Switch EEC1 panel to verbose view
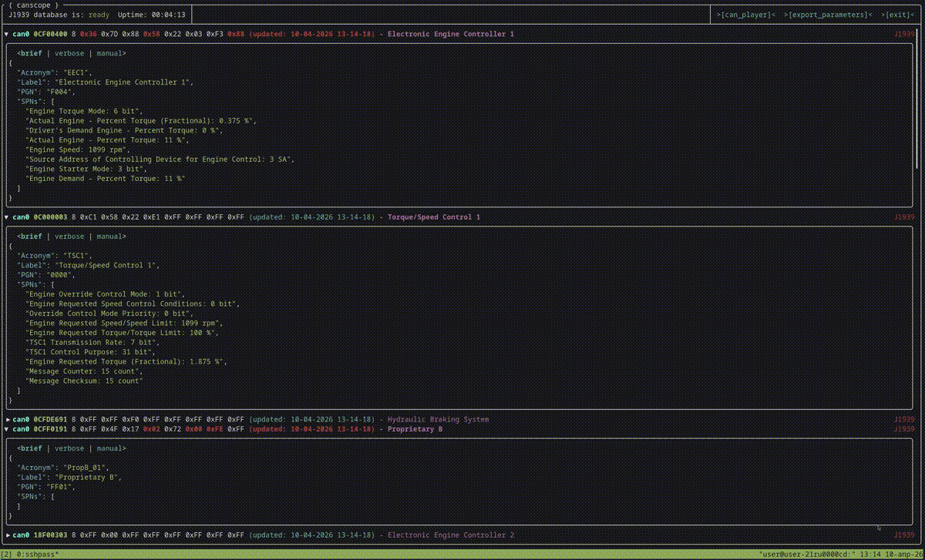The height and width of the screenshot is (560, 925). [x=69, y=54]
